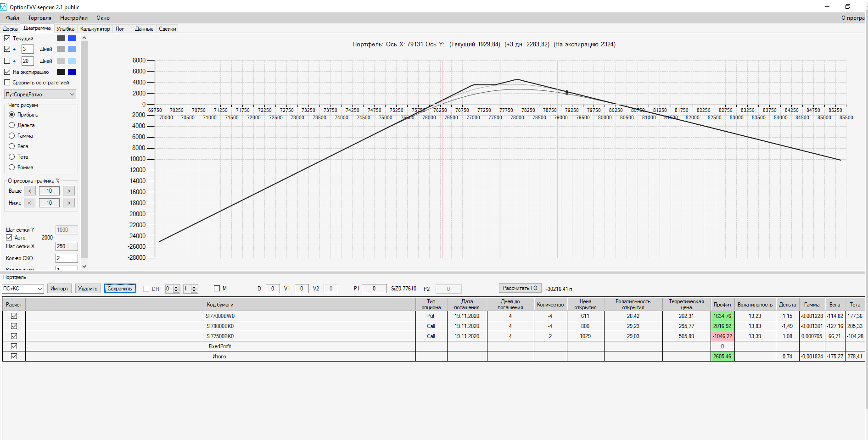Switch to the Сделки tab
The image size is (868, 440).
pos(168,29)
